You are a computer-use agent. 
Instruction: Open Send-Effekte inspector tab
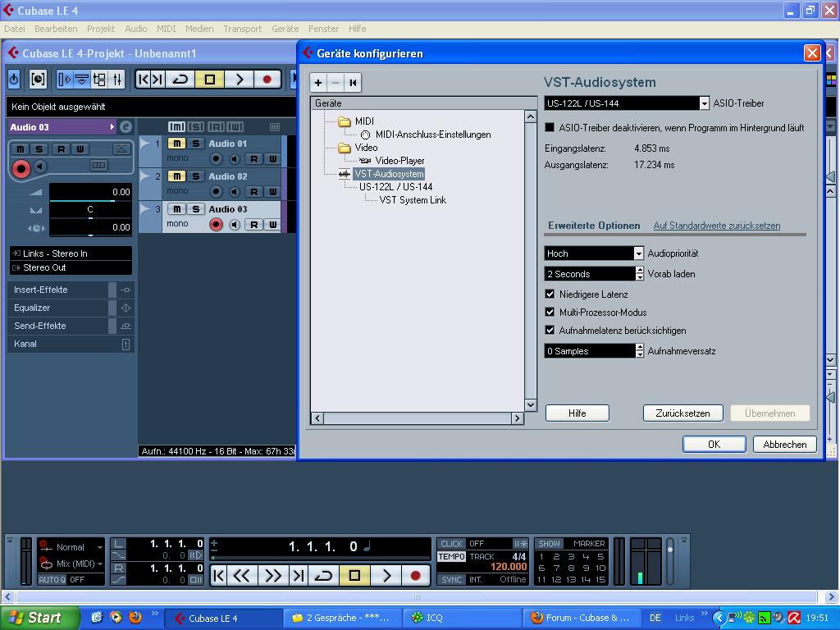click(x=58, y=326)
